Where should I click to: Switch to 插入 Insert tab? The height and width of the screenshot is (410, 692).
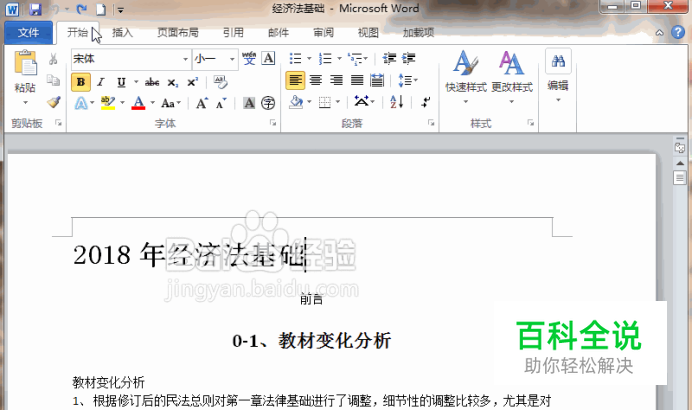pyautogui.click(x=122, y=33)
